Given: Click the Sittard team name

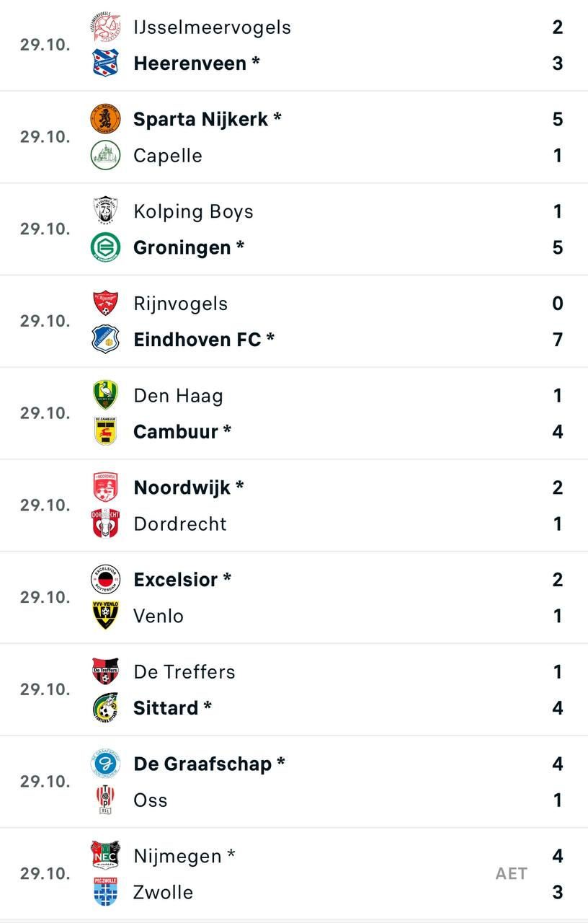Looking at the screenshot, I should (166, 708).
